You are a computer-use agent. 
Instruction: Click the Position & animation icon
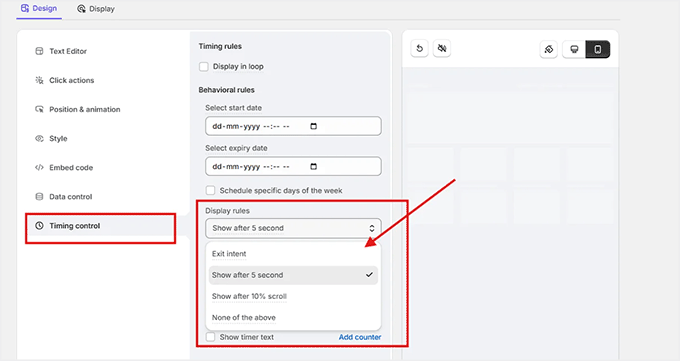(x=39, y=109)
